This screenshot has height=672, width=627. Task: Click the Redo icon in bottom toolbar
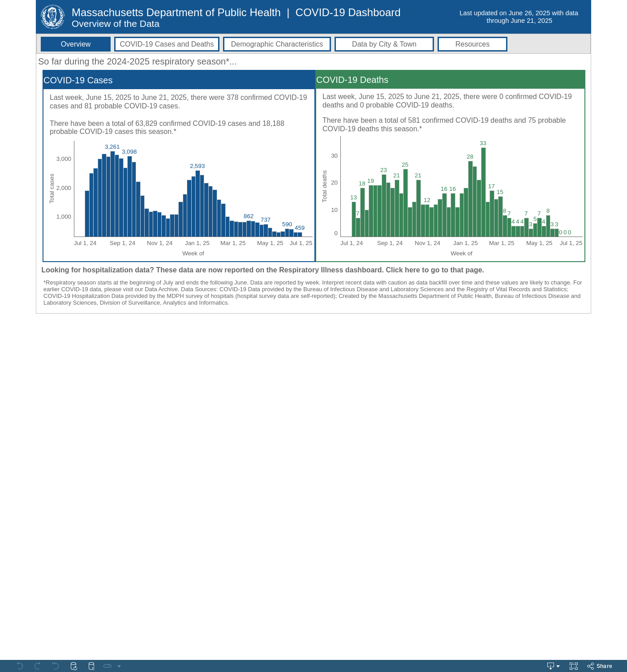coord(38,666)
